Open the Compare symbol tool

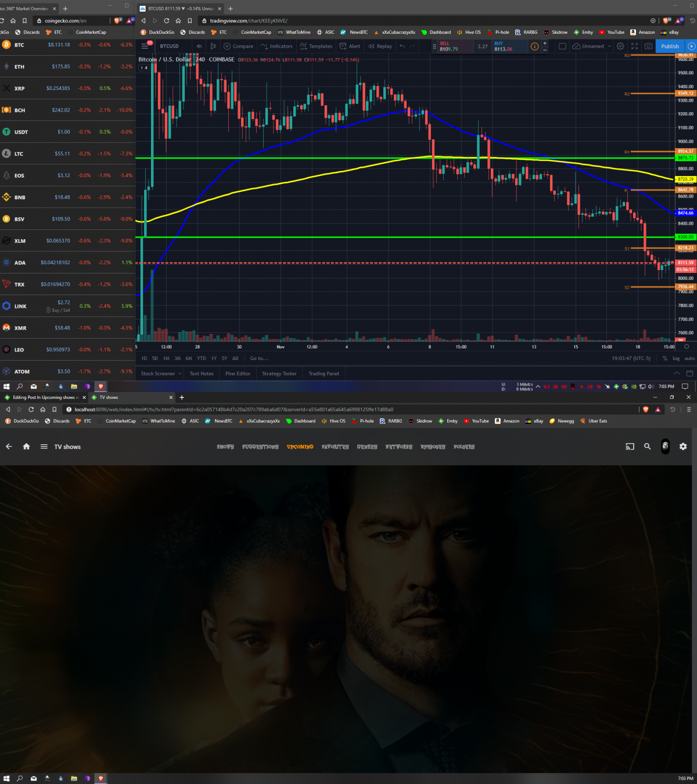pos(239,46)
